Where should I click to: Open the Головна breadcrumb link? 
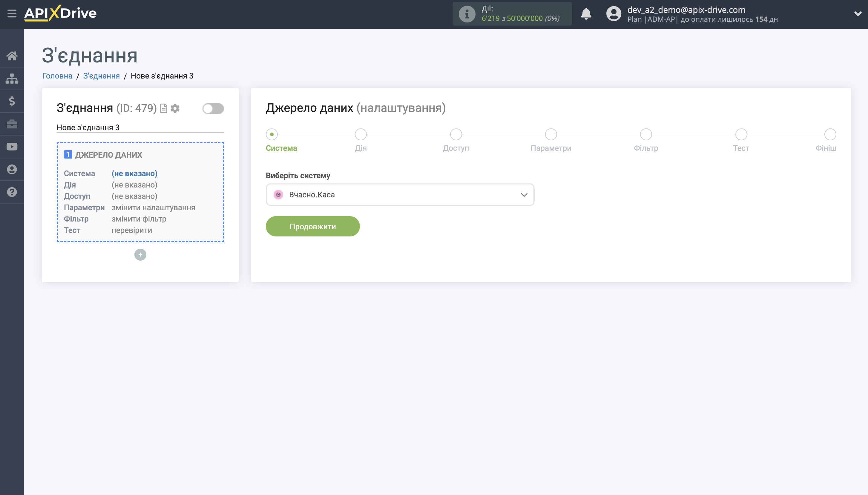(x=57, y=76)
